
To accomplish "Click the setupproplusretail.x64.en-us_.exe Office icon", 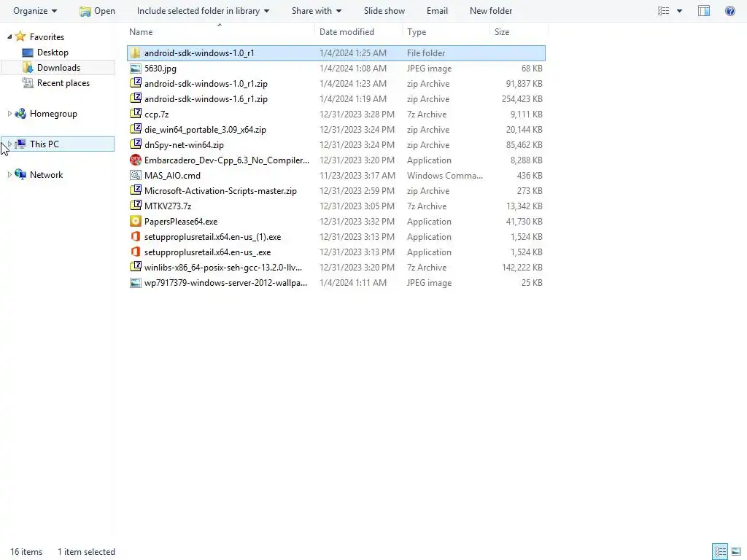I will (x=135, y=252).
